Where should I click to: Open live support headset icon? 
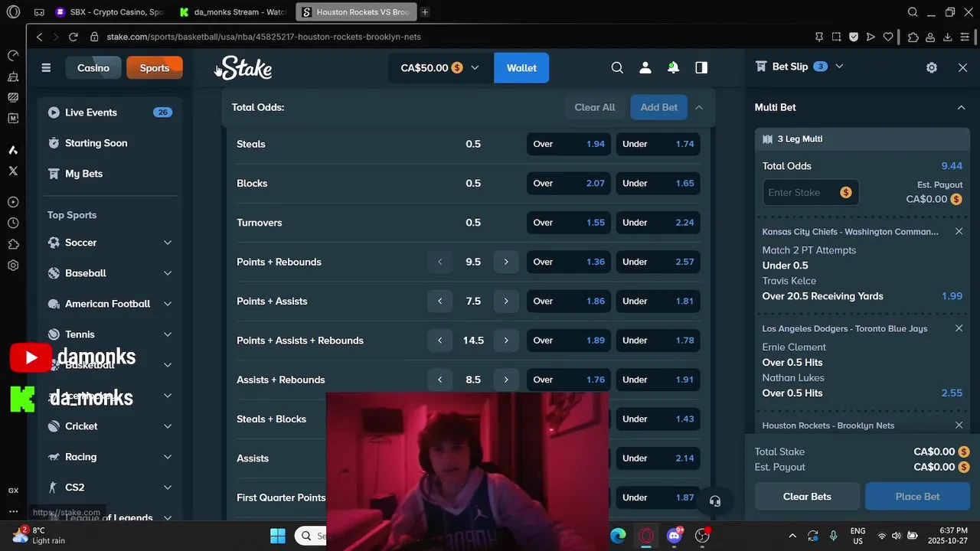point(715,501)
